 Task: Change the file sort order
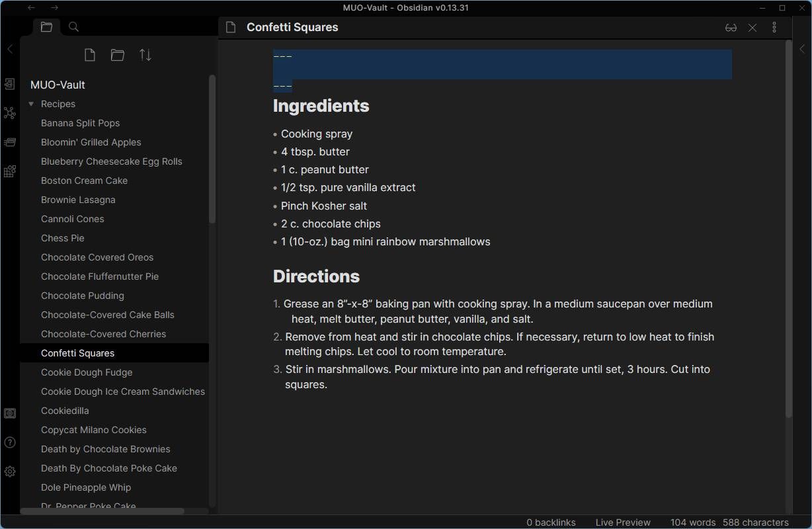coord(145,56)
